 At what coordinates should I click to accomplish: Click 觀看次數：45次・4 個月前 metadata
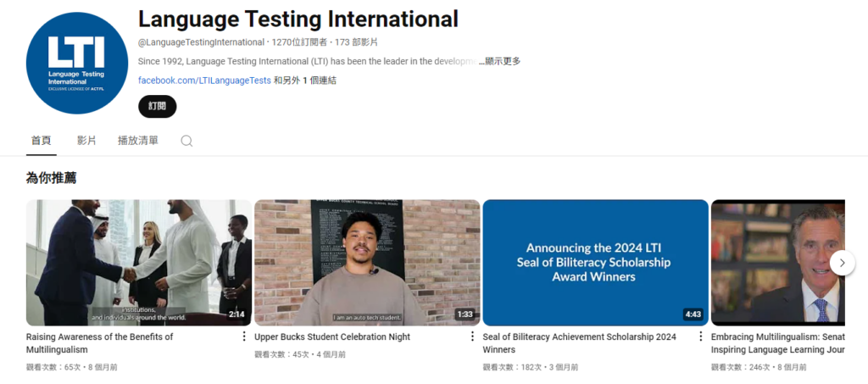(300, 354)
